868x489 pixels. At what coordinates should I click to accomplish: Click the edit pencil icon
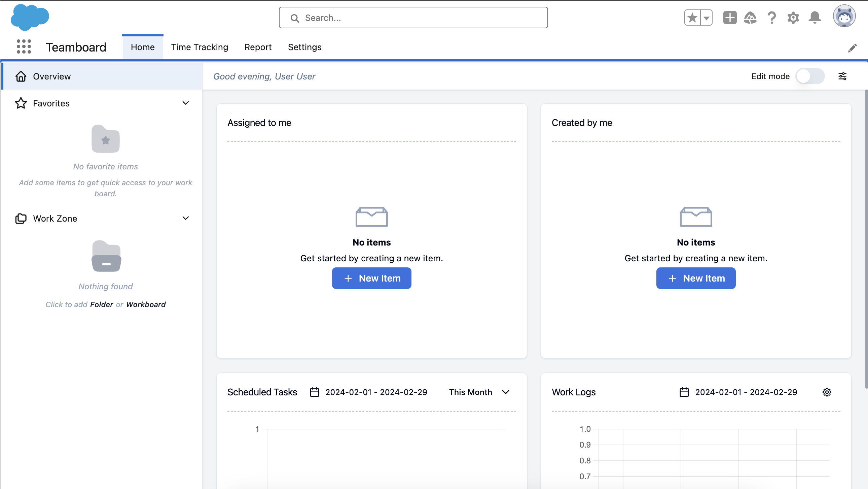pyautogui.click(x=852, y=48)
